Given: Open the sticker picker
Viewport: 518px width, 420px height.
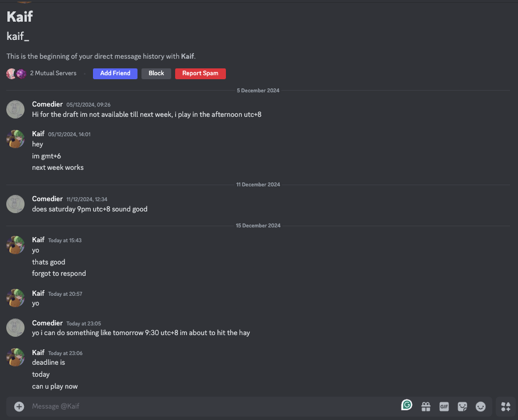Looking at the screenshot, I should tap(462, 407).
